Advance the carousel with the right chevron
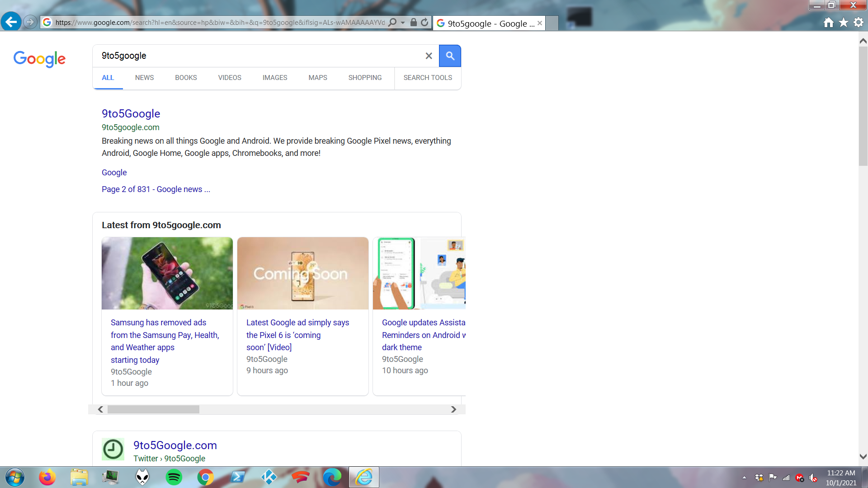The height and width of the screenshot is (488, 868). point(453,409)
